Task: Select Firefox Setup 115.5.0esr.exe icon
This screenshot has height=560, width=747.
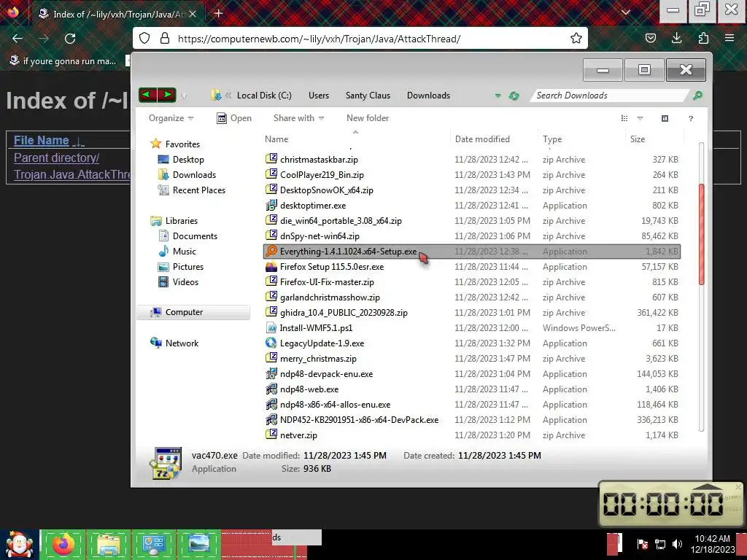Action: pos(271,267)
